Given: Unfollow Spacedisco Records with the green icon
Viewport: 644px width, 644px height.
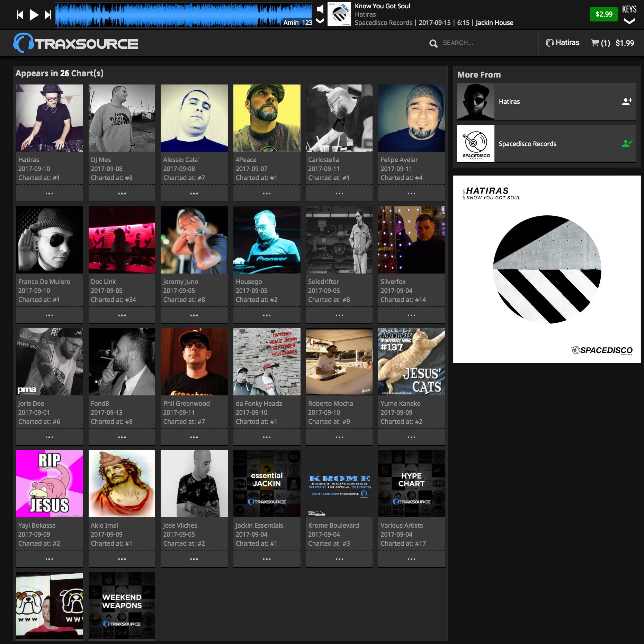Looking at the screenshot, I should [627, 143].
